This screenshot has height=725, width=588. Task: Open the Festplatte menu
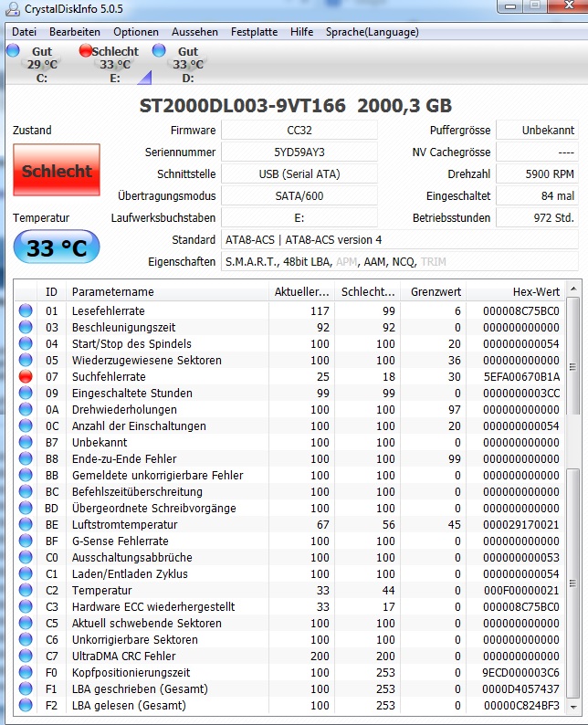[x=254, y=32]
